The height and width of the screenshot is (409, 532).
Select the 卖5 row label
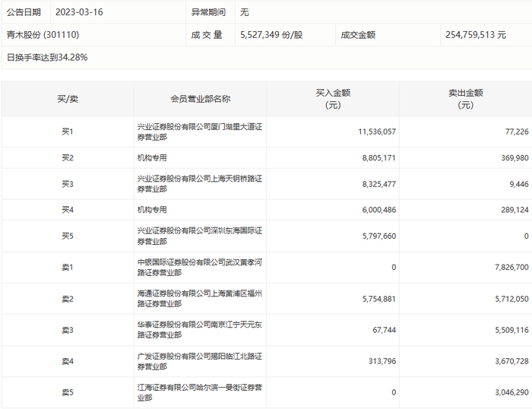click(68, 393)
